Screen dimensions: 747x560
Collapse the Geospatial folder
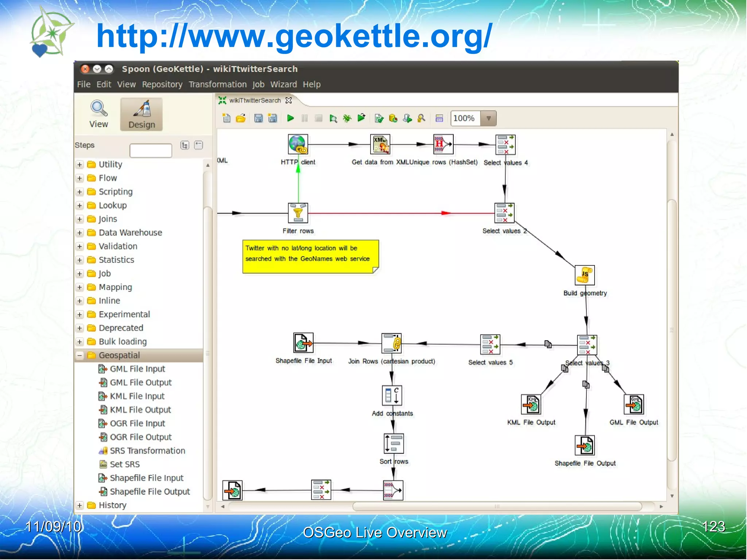tap(80, 355)
